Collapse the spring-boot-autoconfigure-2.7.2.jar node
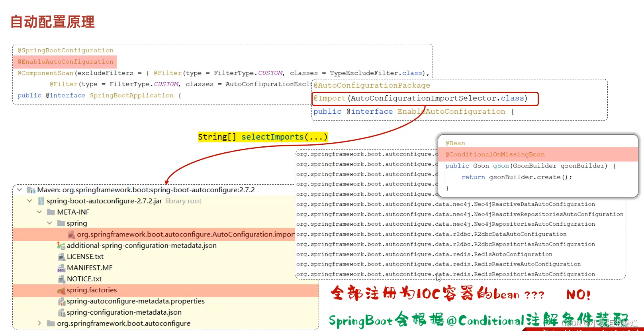 coord(29,201)
